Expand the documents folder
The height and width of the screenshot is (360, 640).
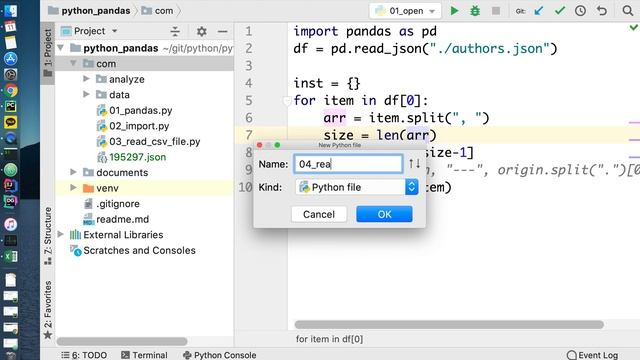[73, 172]
